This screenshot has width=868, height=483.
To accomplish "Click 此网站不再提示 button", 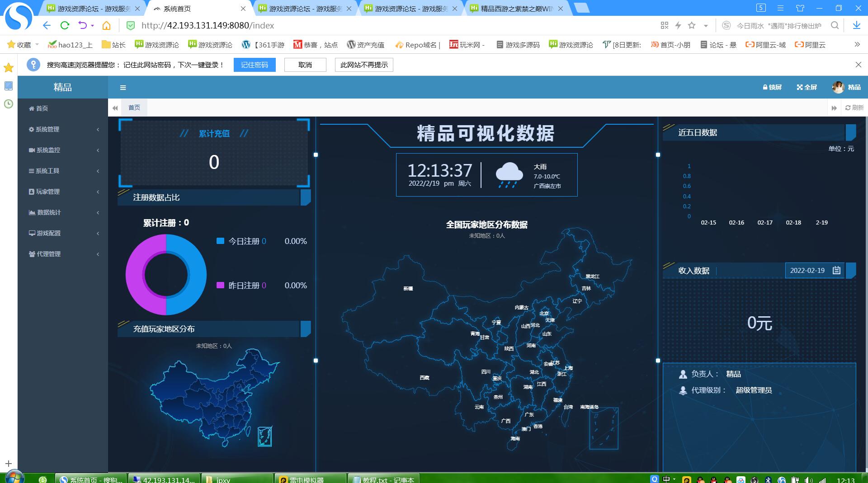I will (364, 65).
